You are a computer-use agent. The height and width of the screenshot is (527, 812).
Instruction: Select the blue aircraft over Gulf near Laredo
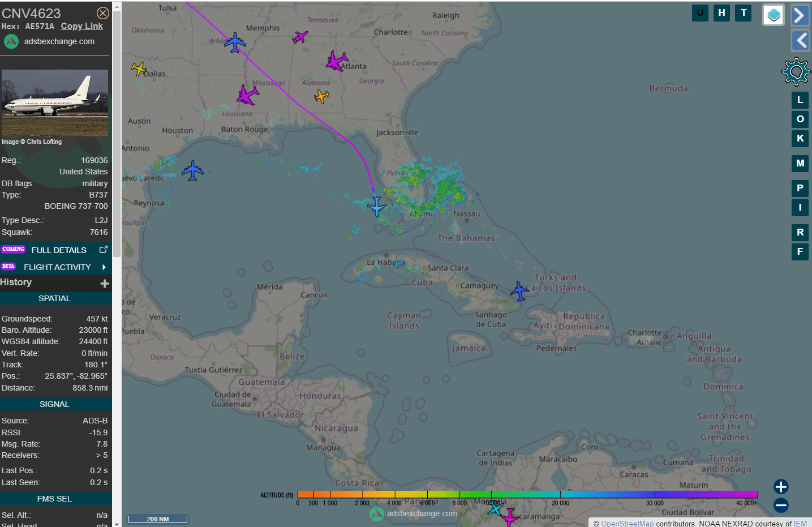[192, 170]
